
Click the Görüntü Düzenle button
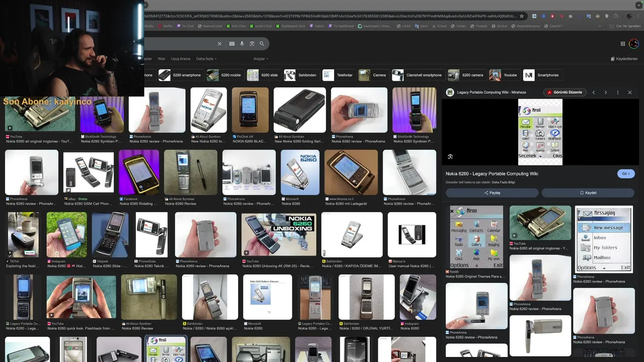[565, 93]
